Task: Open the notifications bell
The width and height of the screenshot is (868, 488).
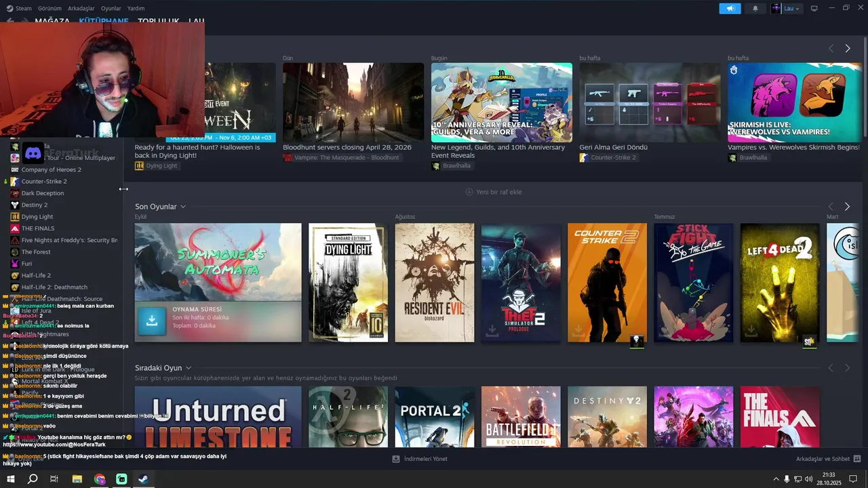Action: [755, 8]
